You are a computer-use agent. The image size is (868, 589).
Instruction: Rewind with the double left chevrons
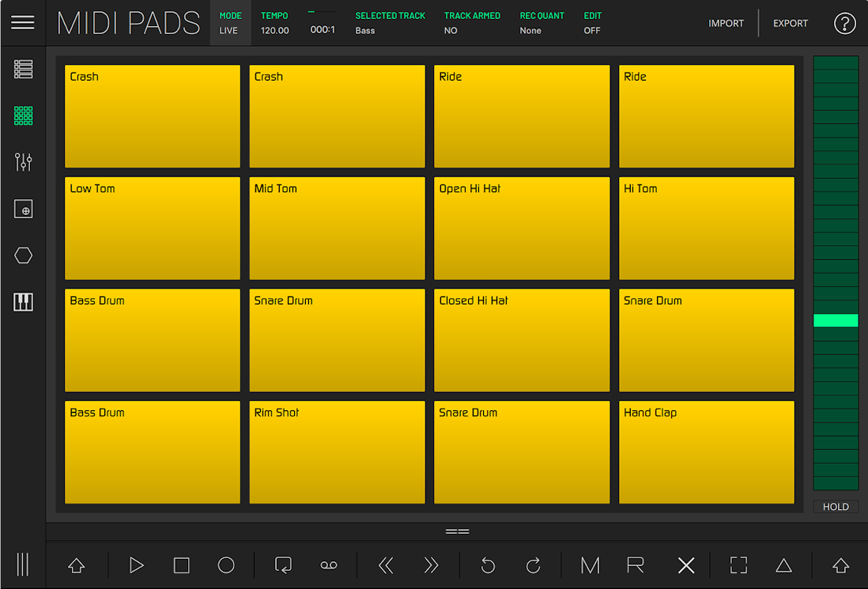(x=386, y=565)
